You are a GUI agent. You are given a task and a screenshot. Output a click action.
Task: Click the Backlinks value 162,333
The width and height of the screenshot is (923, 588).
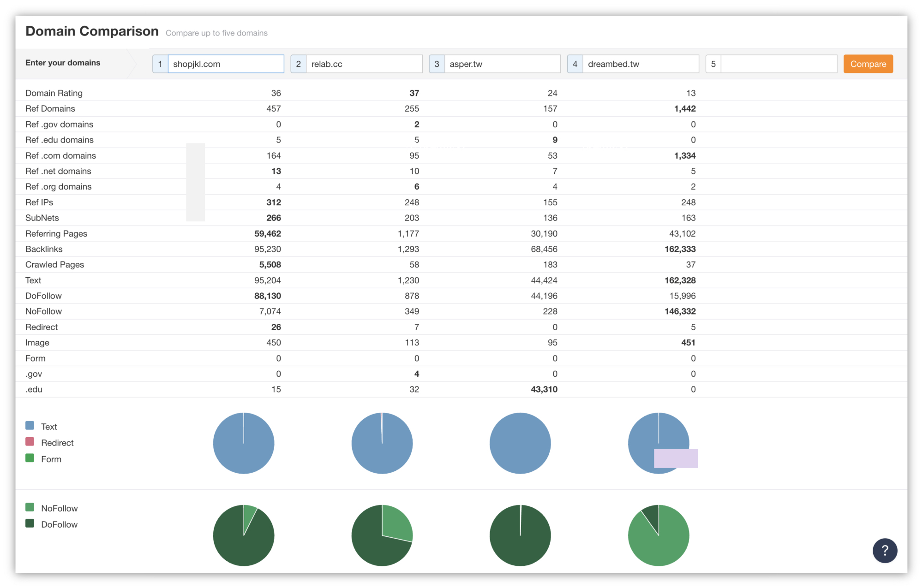click(680, 249)
